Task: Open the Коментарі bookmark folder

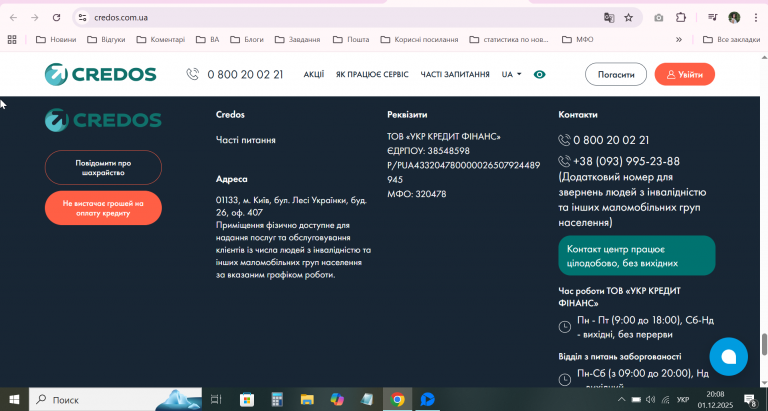Action: coord(161,40)
